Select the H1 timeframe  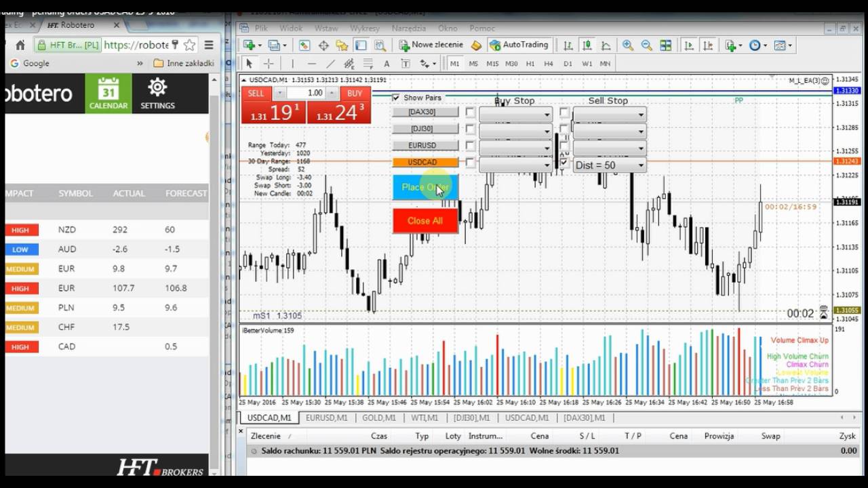(x=530, y=64)
